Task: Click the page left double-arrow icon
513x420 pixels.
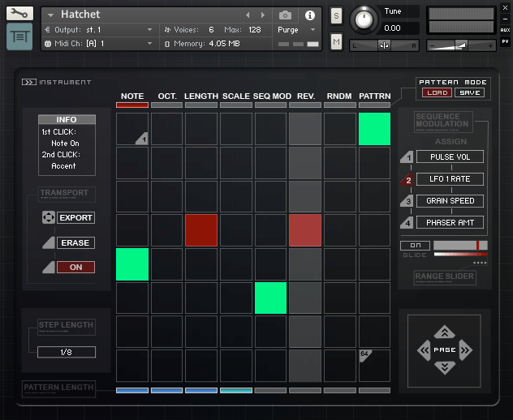Action: (423, 350)
